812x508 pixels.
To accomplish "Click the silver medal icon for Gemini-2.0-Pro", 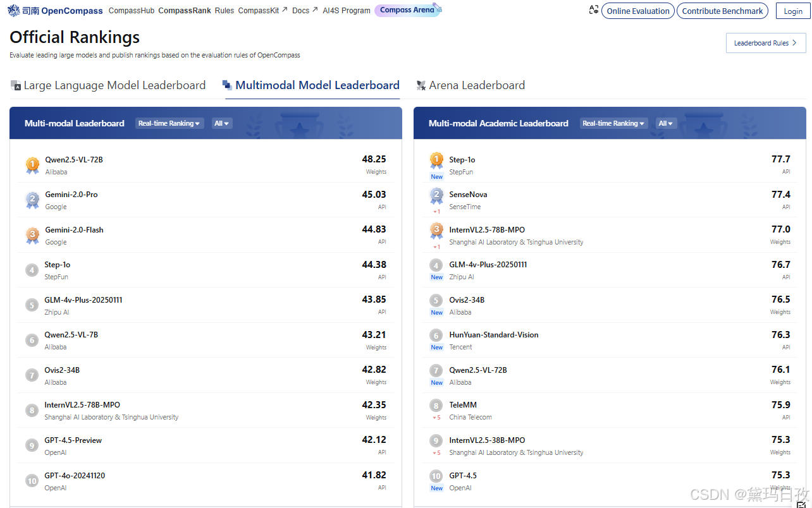I will click(32, 200).
